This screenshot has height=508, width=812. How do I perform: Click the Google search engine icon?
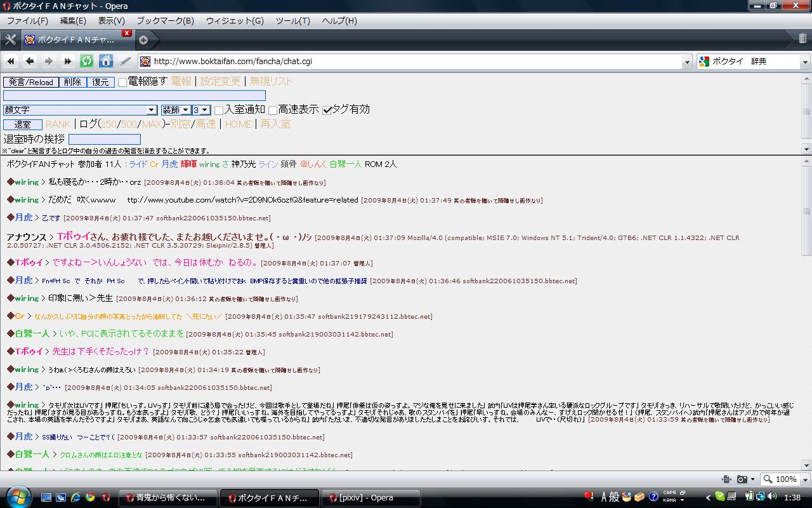point(704,62)
